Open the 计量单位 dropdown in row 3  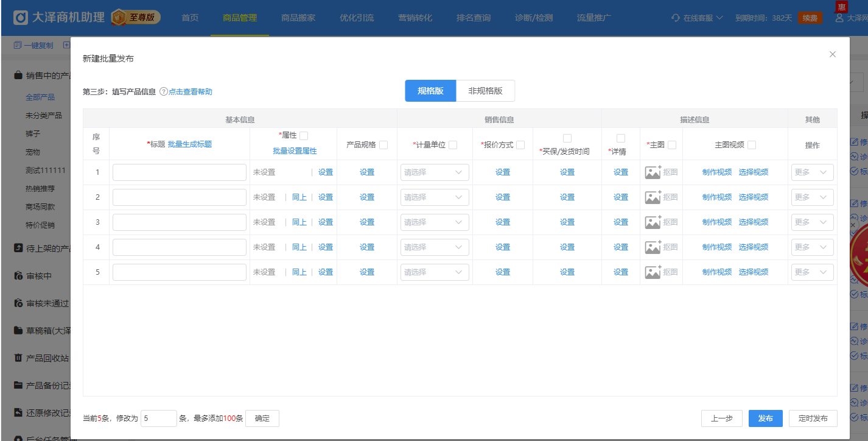pos(435,222)
